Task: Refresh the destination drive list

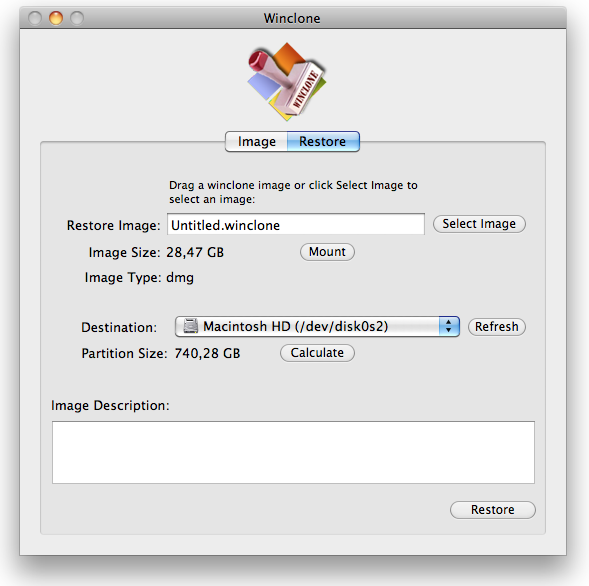Action: [x=497, y=326]
